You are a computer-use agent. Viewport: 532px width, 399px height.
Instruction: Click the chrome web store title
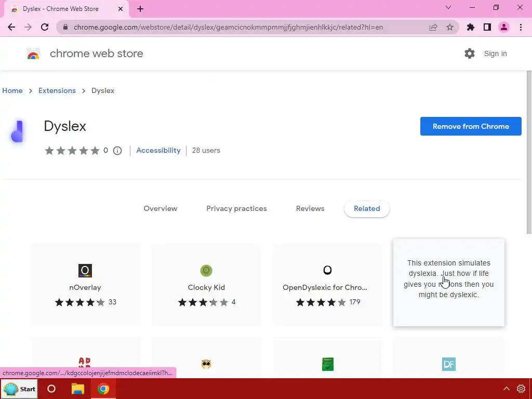(96, 54)
